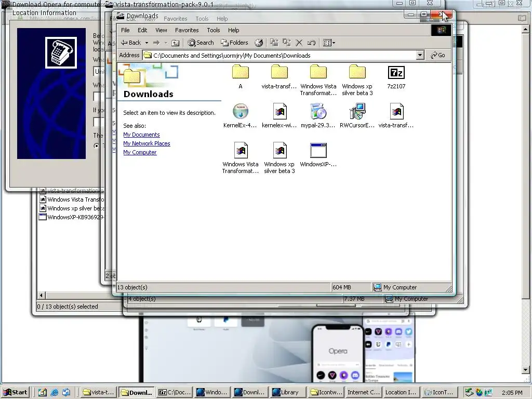Click Show Desktop quick launch icon
The height and width of the screenshot is (399, 532).
pos(43,392)
